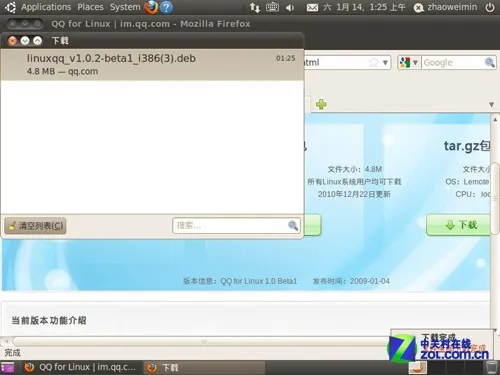Open the zhaoweimin user menu

pos(445,7)
